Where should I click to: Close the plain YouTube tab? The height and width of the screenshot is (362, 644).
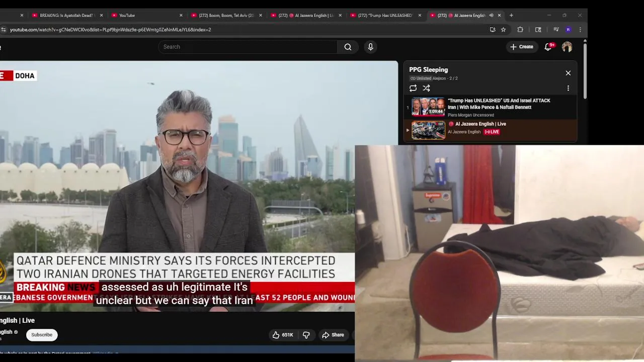[181, 15]
